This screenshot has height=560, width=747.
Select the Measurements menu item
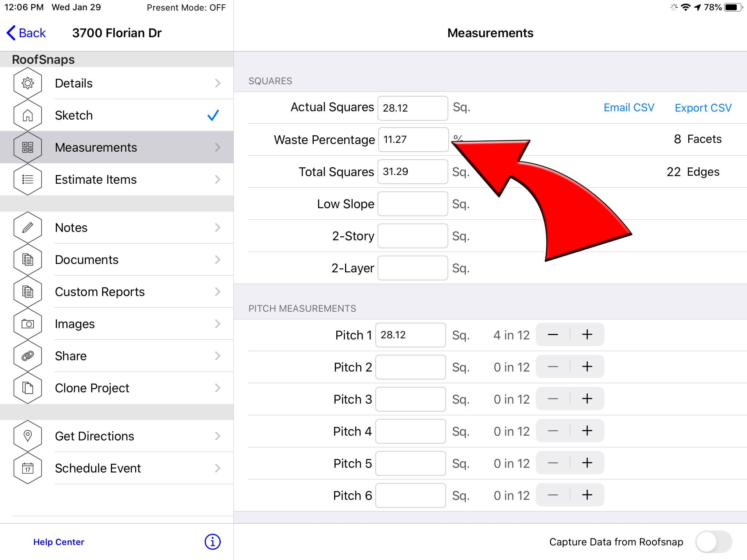[117, 147]
